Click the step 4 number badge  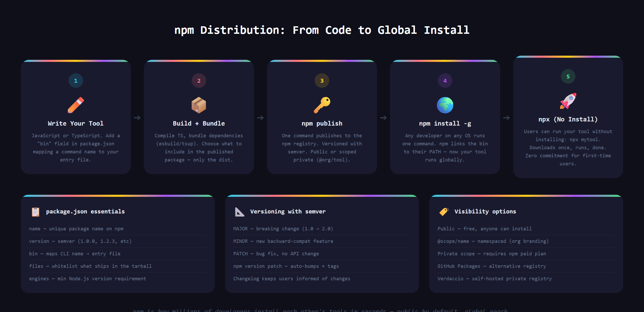[x=445, y=81]
